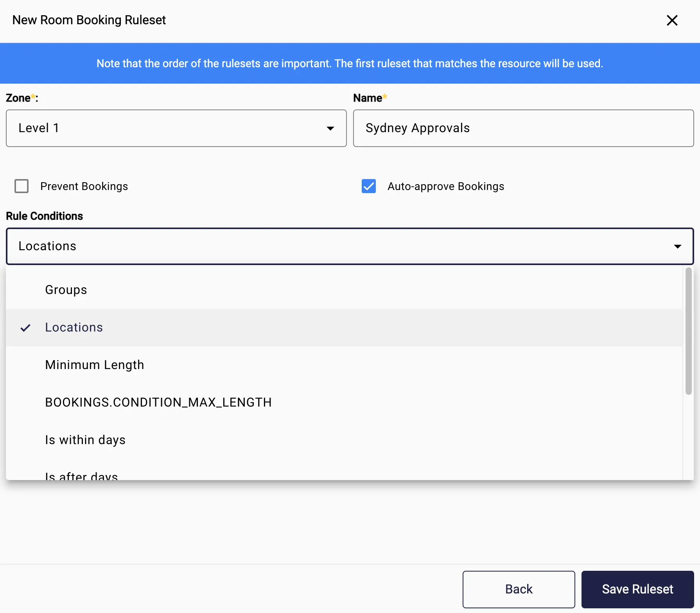Save the ruleset
Screen dimensions: 700x613
point(637,589)
